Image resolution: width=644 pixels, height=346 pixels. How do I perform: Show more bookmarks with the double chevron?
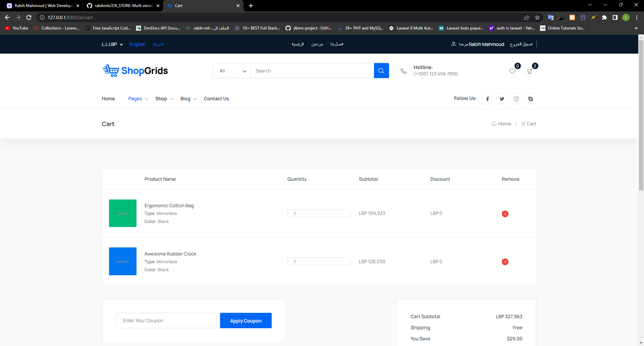point(636,28)
